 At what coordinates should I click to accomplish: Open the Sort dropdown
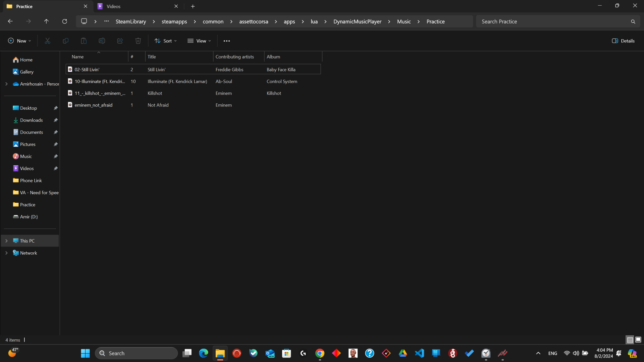(166, 41)
